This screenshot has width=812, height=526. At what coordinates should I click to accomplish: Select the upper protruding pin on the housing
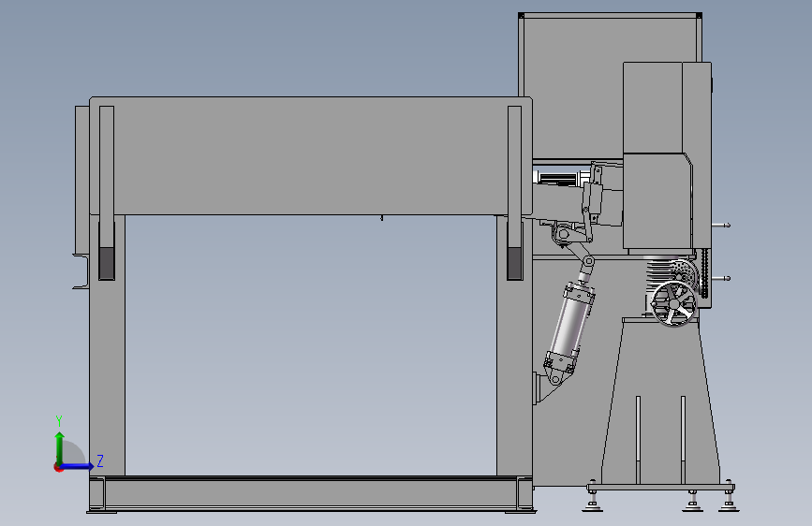[x=721, y=226]
